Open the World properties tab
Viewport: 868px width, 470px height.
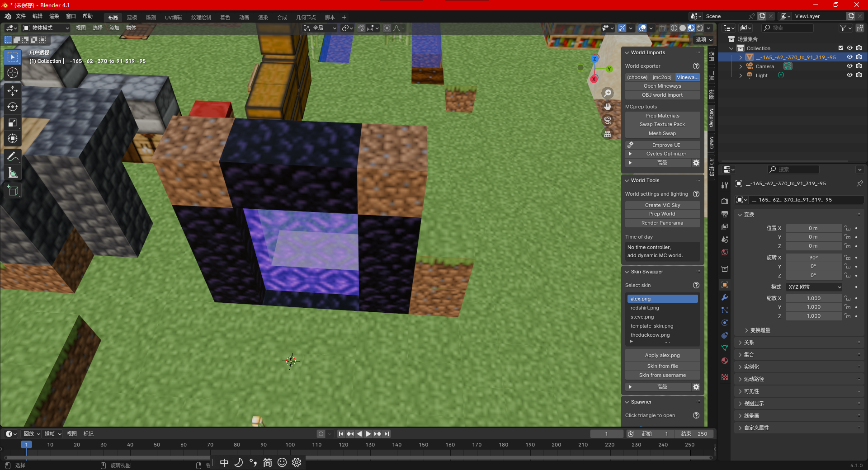[725, 252]
